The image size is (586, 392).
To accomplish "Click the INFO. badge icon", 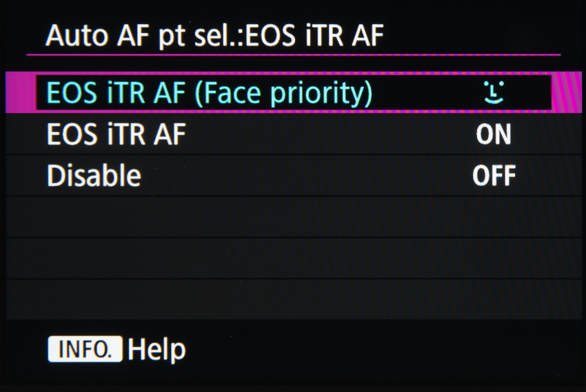I will tap(84, 349).
